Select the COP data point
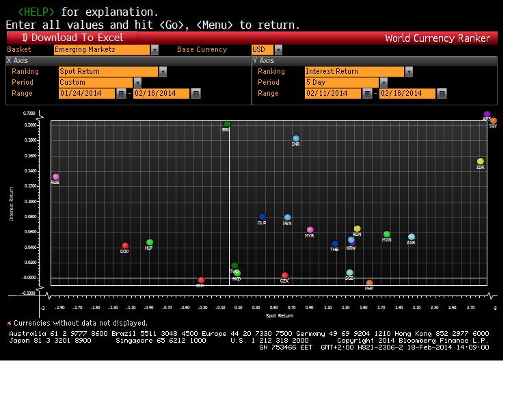 125,246
